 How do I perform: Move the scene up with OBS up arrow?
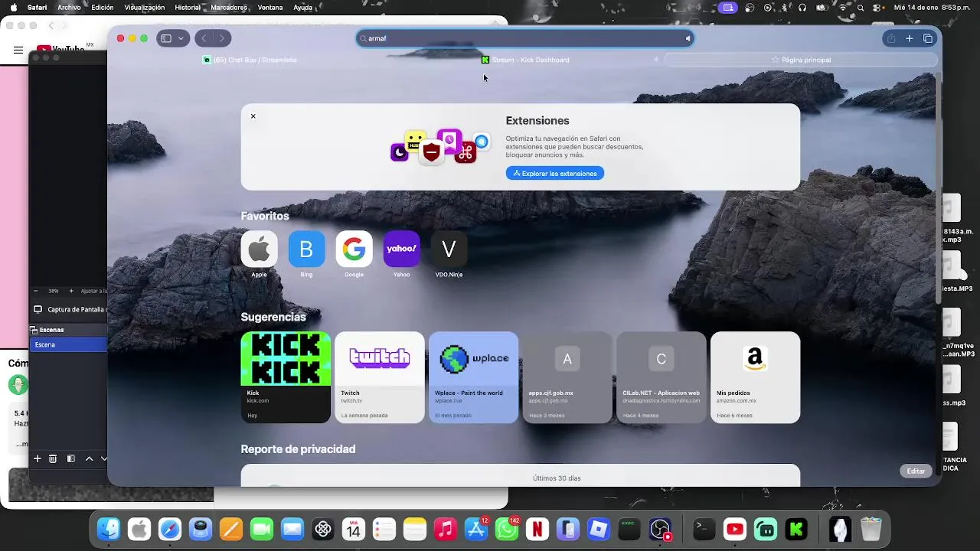coord(89,458)
